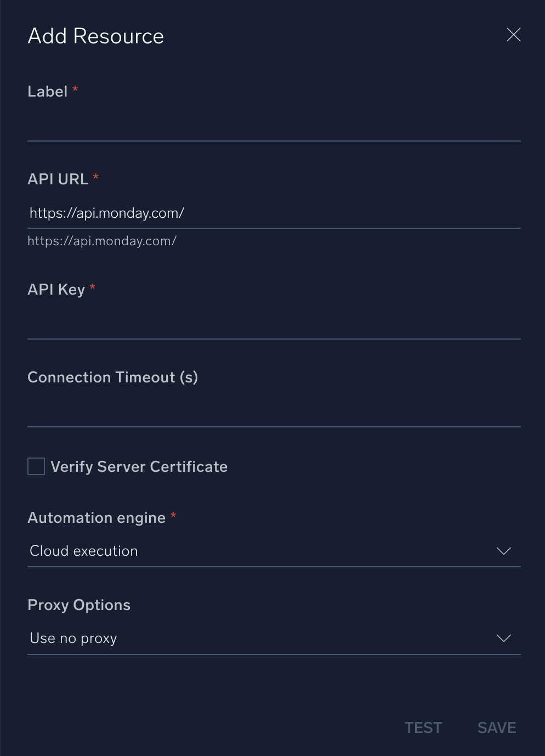The image size is (545, 756).
Task: Click the Proxy Options chevron arrow
Action: click(503, 638)
